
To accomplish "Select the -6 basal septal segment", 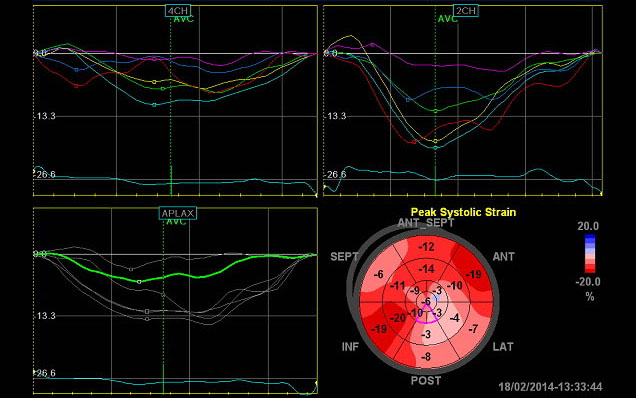I will pos(378,275).
